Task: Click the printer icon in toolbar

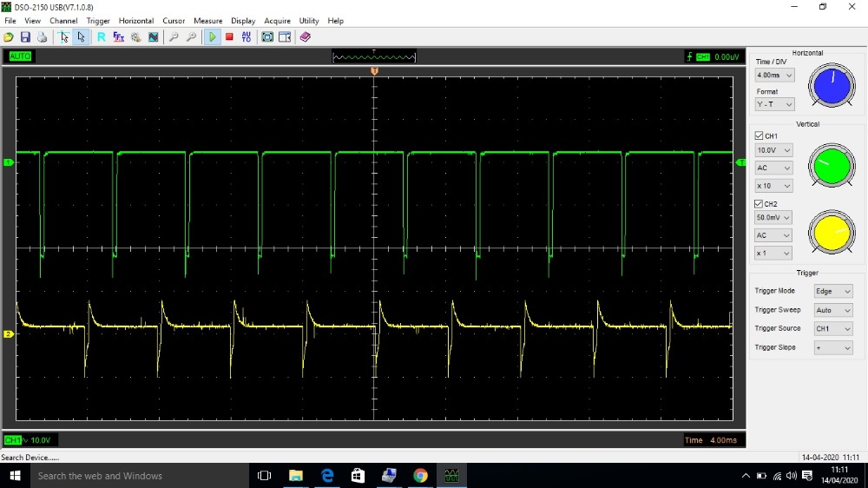Action: point(42,37)
